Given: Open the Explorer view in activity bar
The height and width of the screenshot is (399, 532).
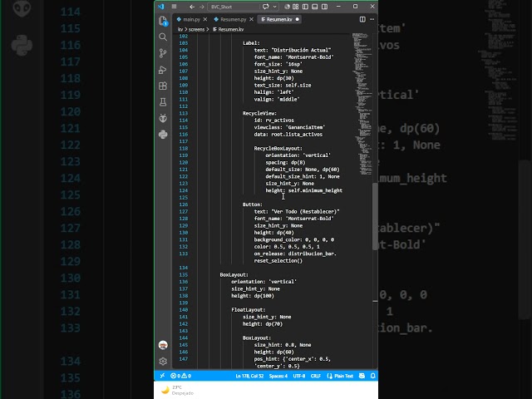Looking at the screenshot, I should pyautogui.click(x=163, y=21).
